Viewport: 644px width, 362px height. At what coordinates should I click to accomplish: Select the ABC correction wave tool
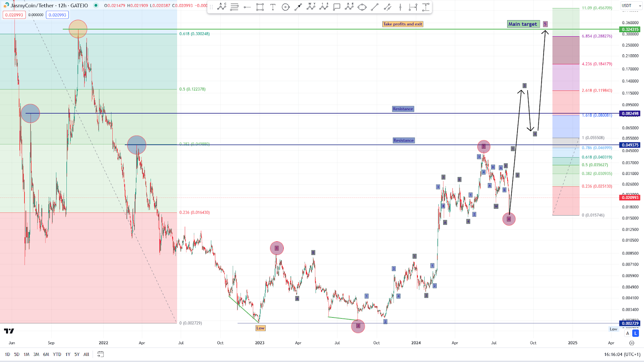(222, 7)
